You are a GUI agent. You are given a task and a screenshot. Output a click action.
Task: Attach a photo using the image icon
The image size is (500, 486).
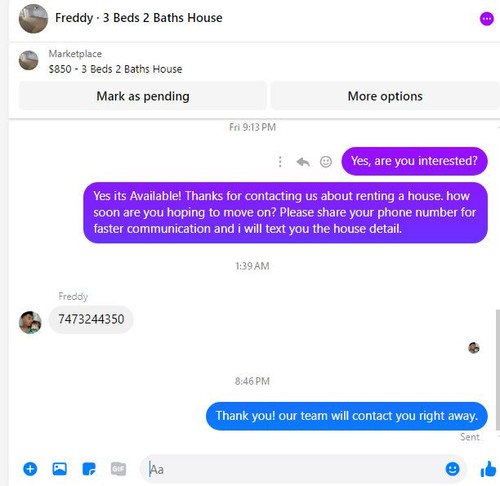tap(60, 469)
